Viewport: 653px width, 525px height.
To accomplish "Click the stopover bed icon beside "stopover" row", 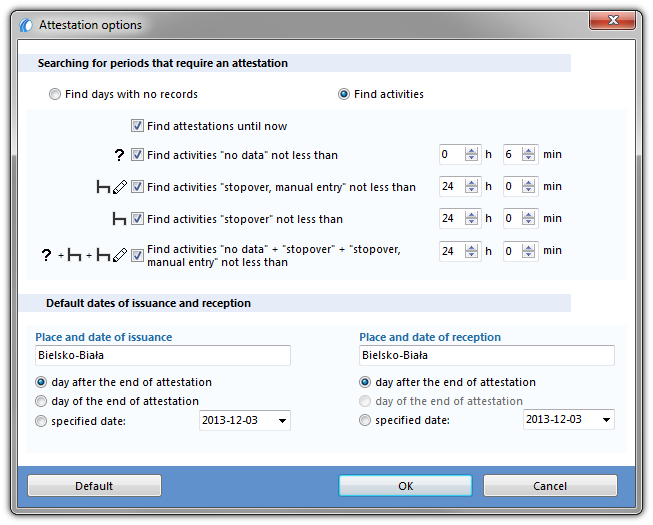I will tap(119, 219).
